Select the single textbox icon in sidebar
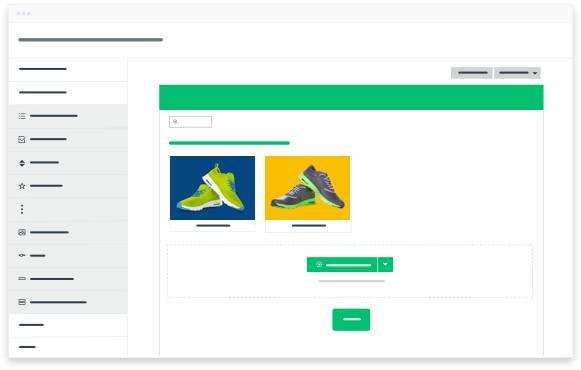This screenshot has height=370, width=581. pyautogui.click(x=22, y=279)
